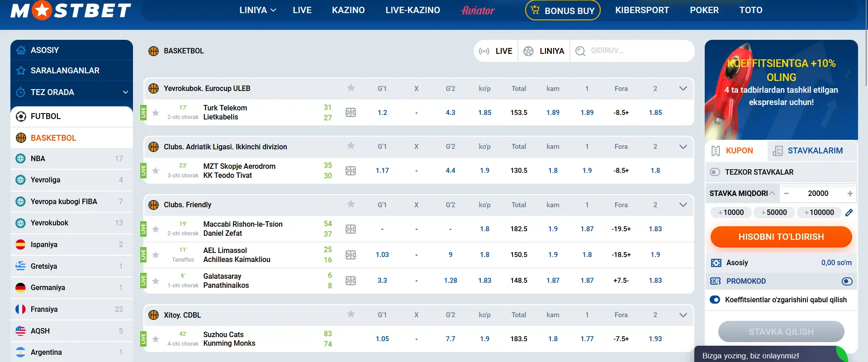Open the ASOSIY home icon

(x=21, y=50)
